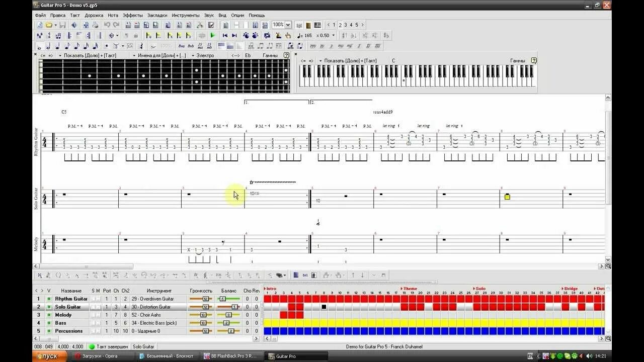
Task: Expand open-file icon dropdown arrow
Action: [55, 25]
